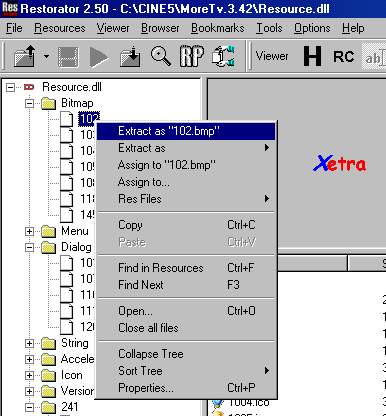The width and height of the screenshot is (386, 416).
Task: Select the last Dialog resource starting 12
Action: [x=87, y=326]
